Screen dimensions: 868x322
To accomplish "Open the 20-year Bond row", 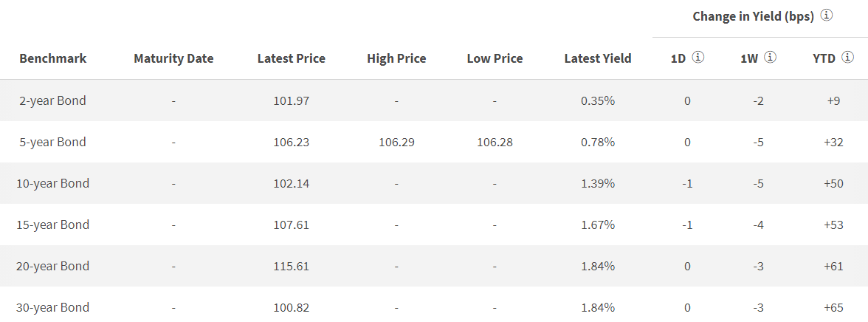I will click(x=52, y=266).
